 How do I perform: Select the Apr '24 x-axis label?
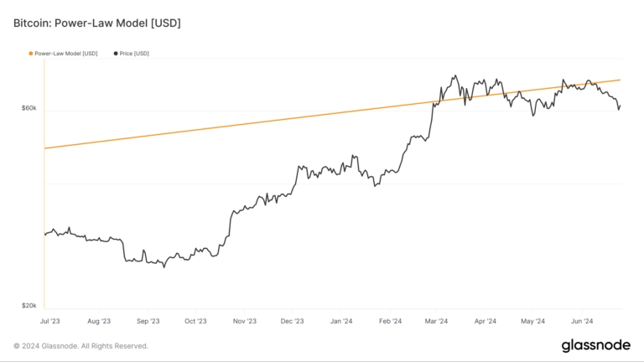pos(485,321)
